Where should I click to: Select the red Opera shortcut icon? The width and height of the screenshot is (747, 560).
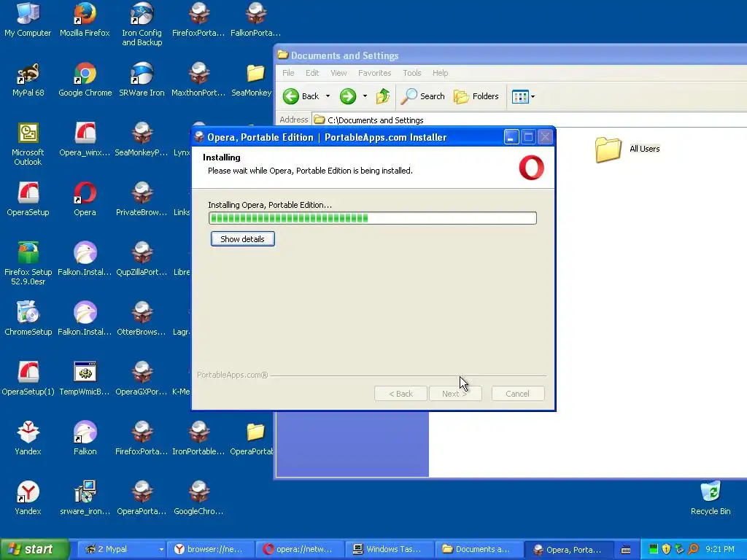[x=85, y=199]
